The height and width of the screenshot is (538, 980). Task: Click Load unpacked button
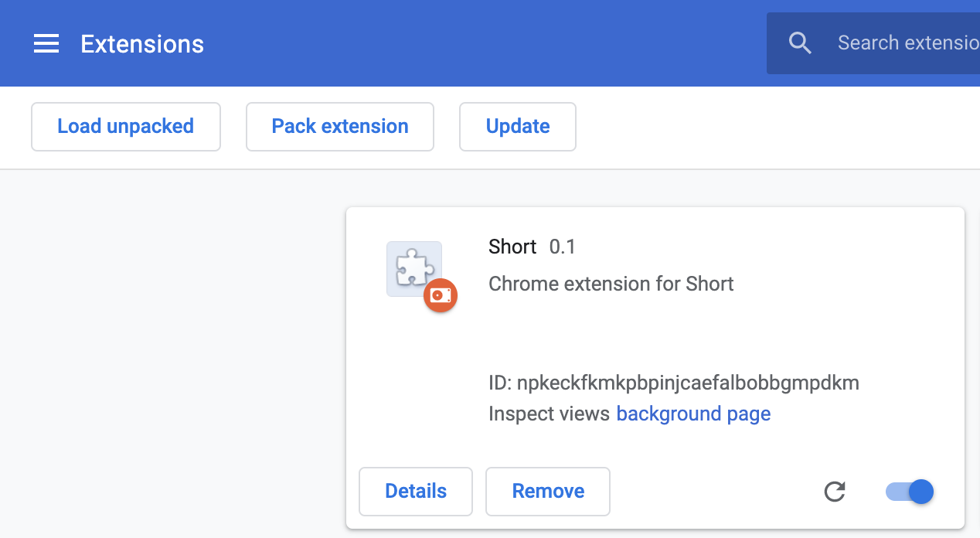coord(126,127)
